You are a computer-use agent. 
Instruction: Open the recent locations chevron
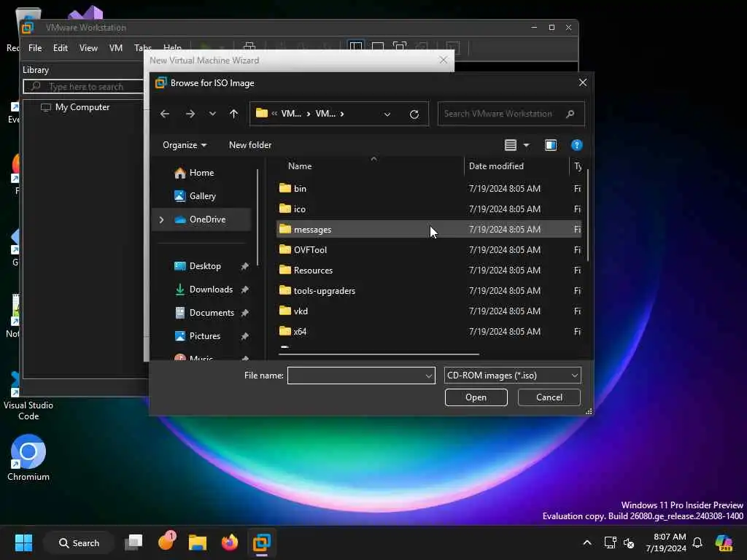(212, 114)
